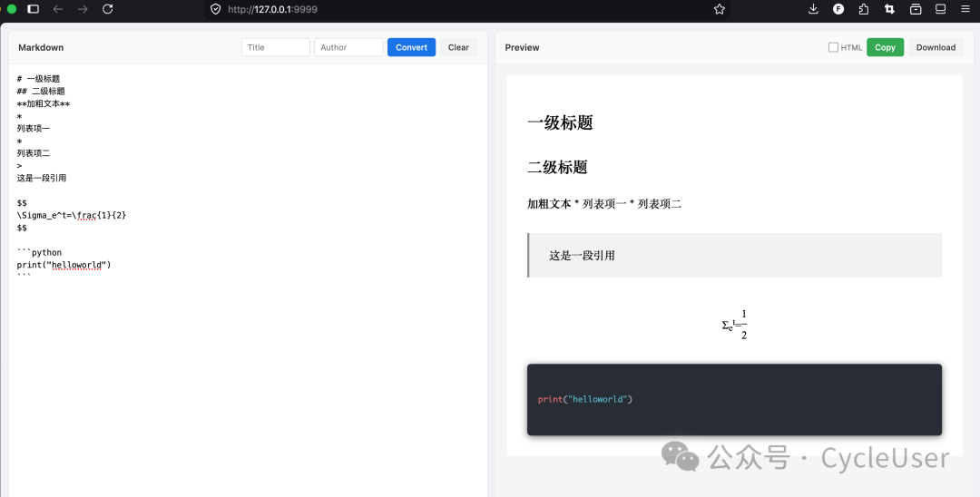Click the Title input field
Screen dimensions: 980x497
coord(276,47)
